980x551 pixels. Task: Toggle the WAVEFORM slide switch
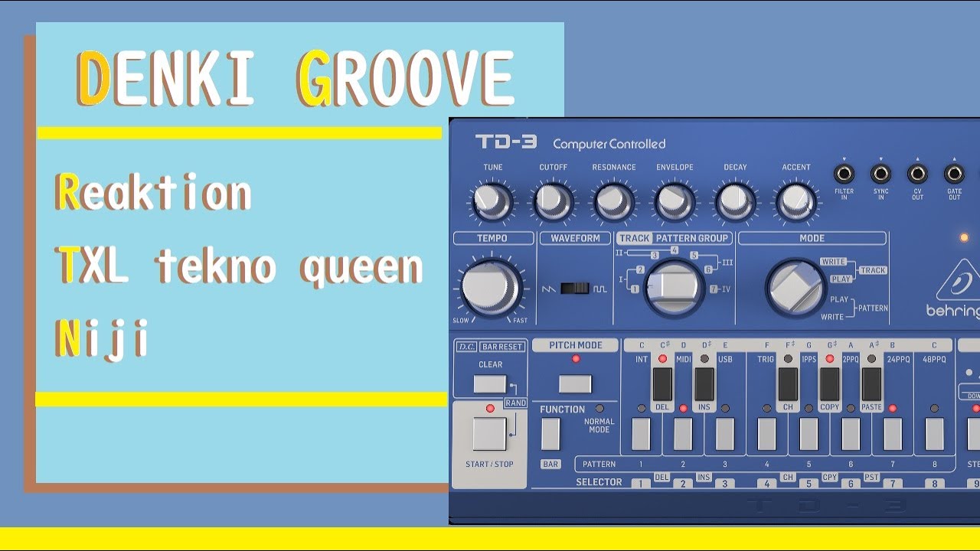[574, 289]
